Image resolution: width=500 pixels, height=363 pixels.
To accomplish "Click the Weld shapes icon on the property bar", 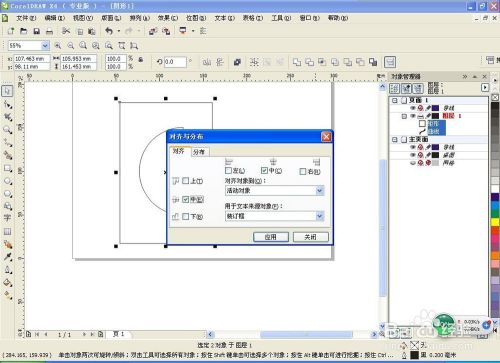I will pyautogui.click(x=297, y=62).
